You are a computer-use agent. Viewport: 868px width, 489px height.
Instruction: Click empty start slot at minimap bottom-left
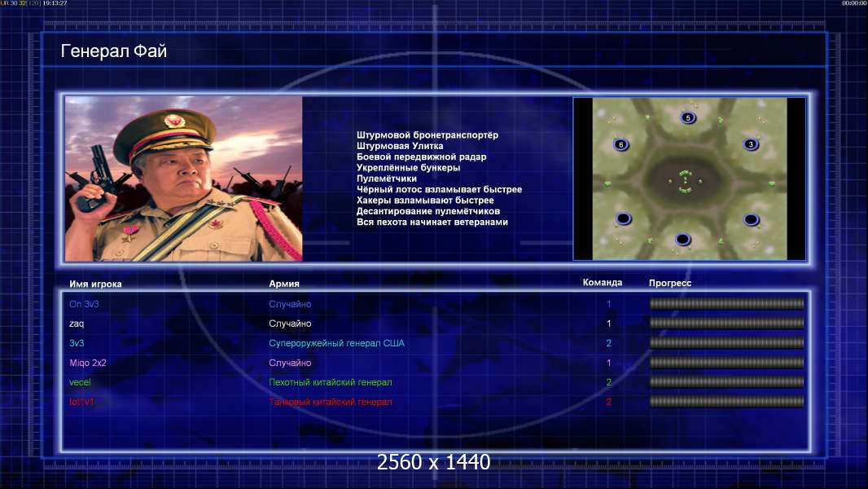tap(624, 218)
